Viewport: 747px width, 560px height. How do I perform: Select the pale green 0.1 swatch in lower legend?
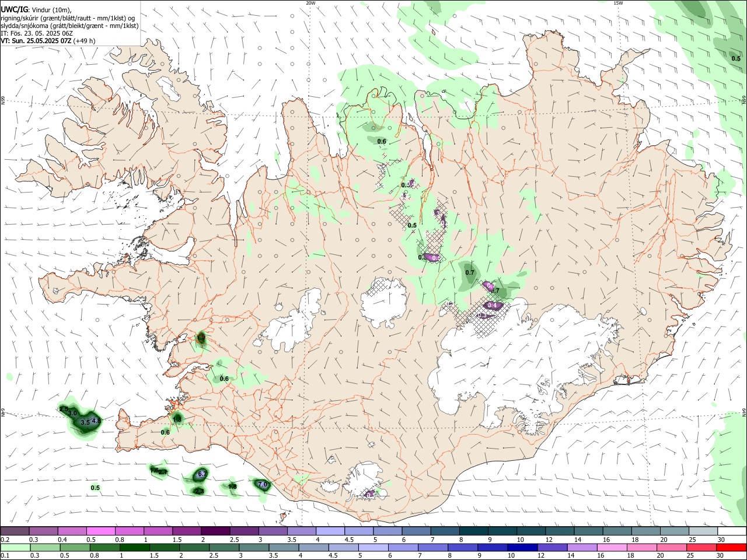[x=15, y=547]
